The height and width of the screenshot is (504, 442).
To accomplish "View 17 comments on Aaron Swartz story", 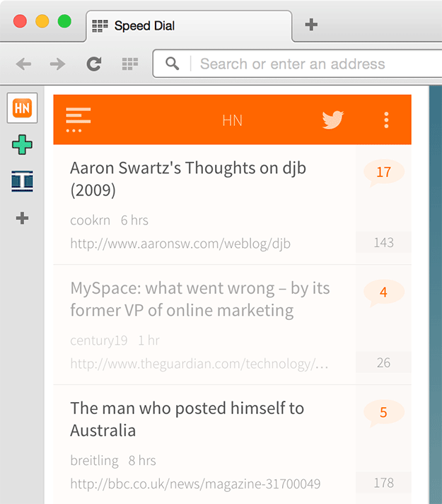I will click(383, 172).
